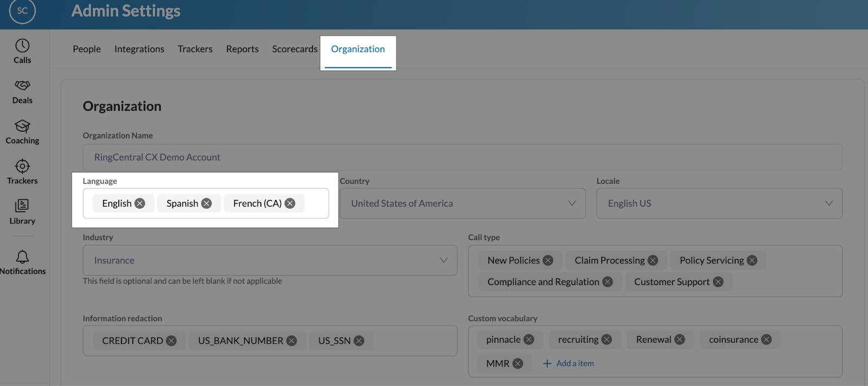868x386 pixels.
Task: Remove the Spanish language tag
Action: (207, 203)
